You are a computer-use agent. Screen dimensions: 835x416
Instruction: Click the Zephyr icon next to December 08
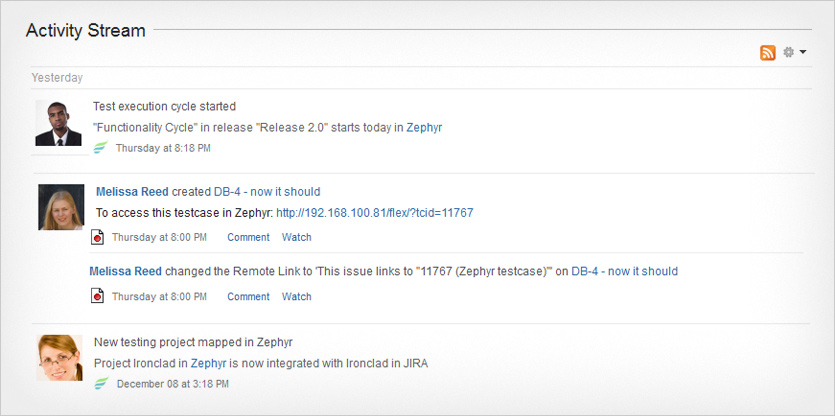pos(101,383)
